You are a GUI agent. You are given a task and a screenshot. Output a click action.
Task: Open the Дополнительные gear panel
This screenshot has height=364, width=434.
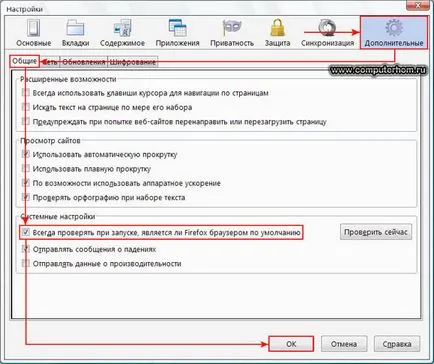coord(394,33)
